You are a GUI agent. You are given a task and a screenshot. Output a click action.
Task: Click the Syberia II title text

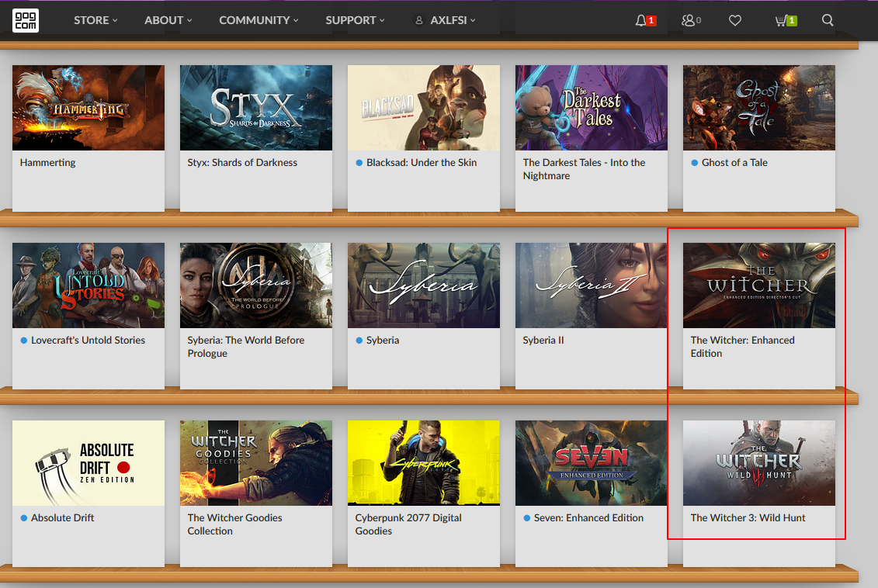[543, 341]
